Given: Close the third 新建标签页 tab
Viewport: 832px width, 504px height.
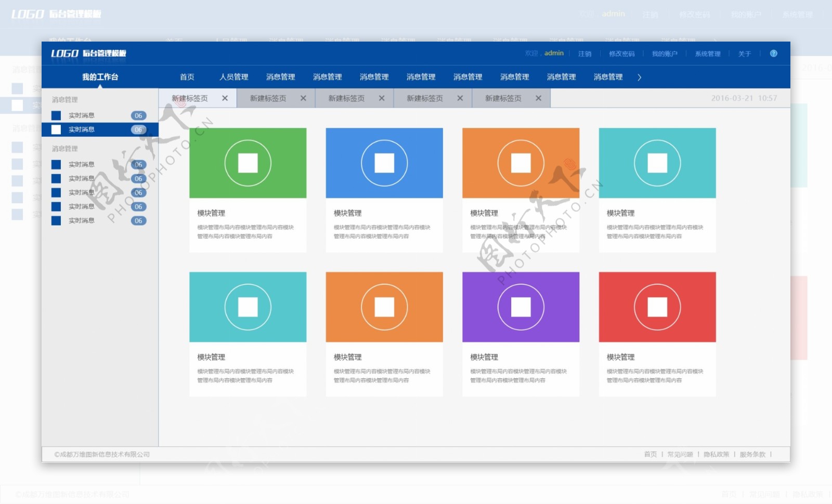Looking at the screenshot, I should click(382, 98).
